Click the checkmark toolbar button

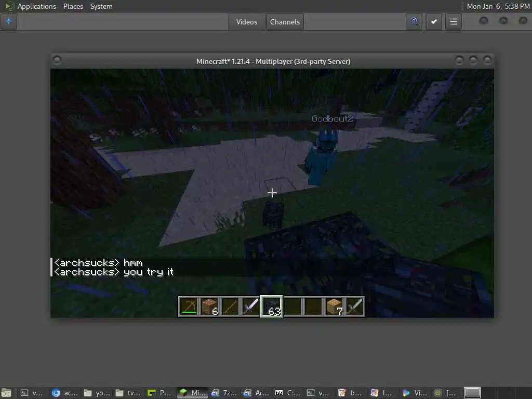click(434, 22)
